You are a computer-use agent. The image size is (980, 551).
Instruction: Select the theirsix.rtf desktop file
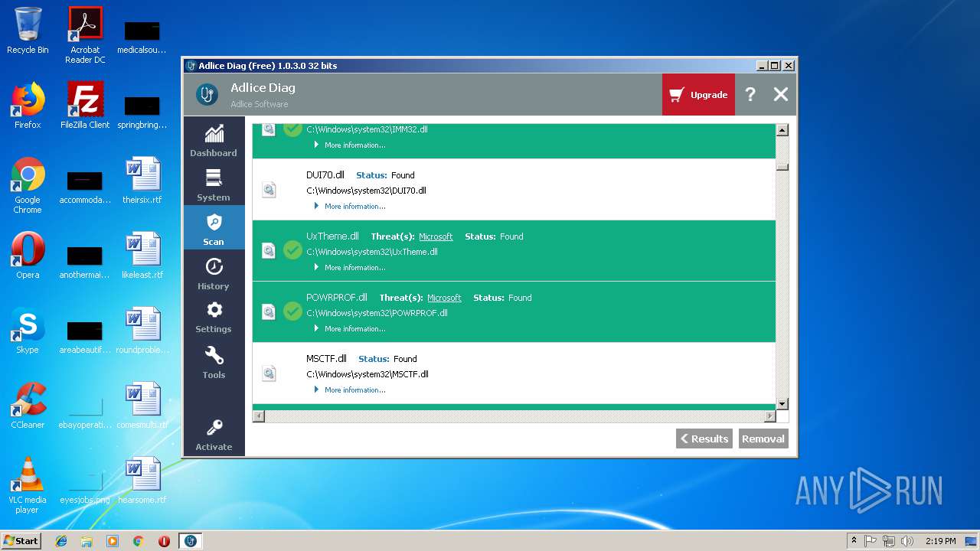tap(142, 181)
